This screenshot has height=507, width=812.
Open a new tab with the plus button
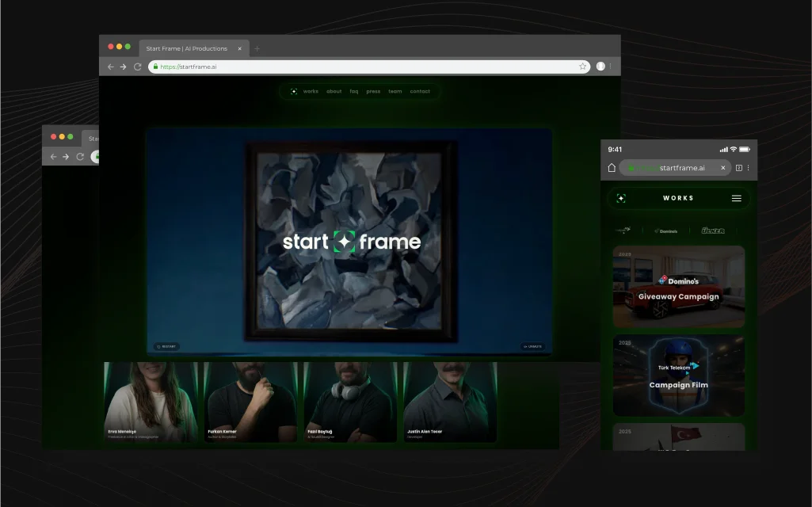tap(257, 48)
